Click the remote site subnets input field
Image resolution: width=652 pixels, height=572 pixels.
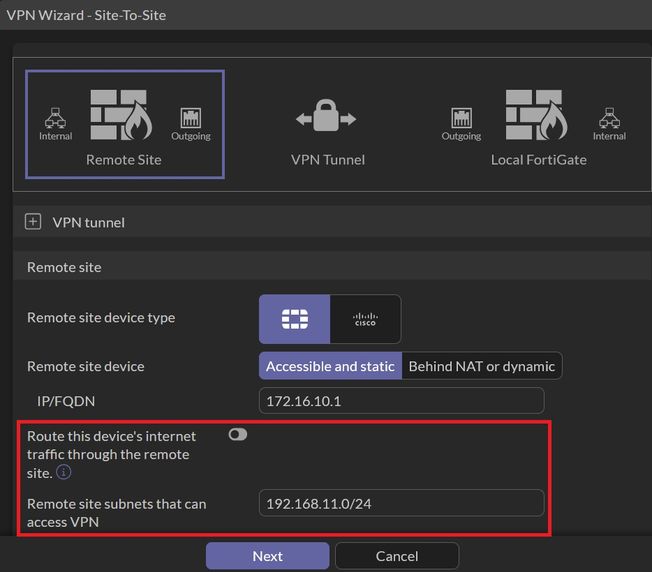point(401,503)
